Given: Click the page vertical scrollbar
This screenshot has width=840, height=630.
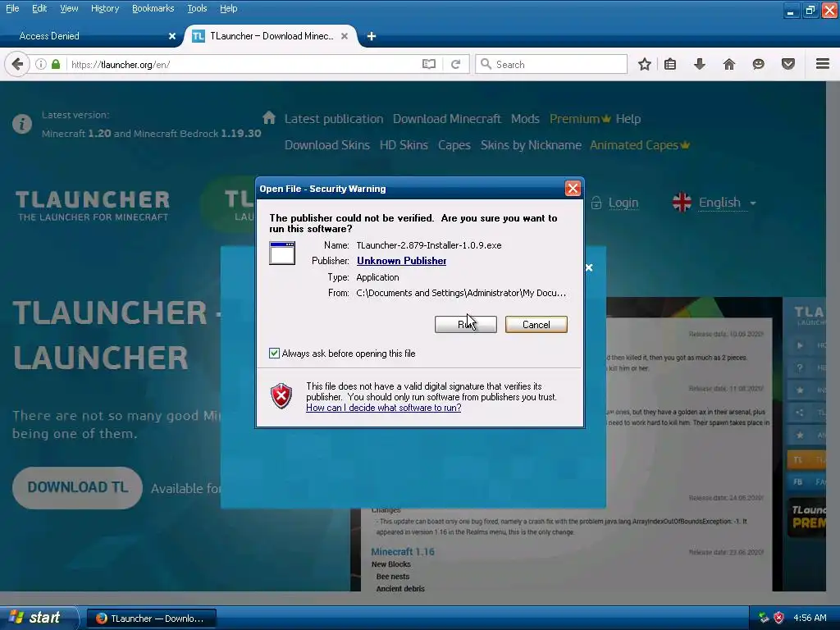Looking at the screenshot, I should 833,336.
